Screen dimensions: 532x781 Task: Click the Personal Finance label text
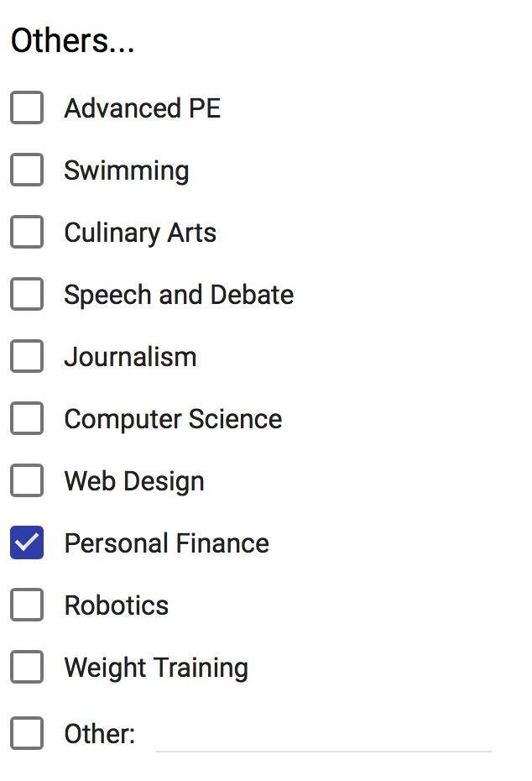tap(166, 543)
